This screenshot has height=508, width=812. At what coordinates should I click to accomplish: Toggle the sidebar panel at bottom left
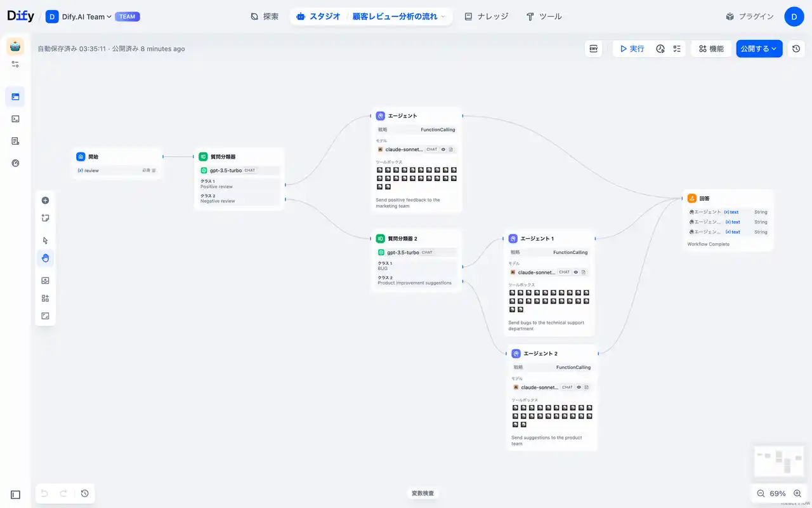point(15,495)
